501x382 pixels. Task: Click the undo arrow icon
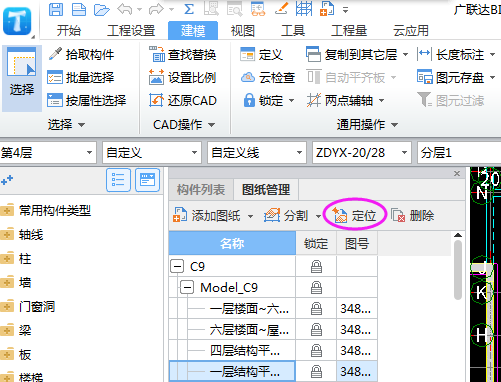click(125, 9)
